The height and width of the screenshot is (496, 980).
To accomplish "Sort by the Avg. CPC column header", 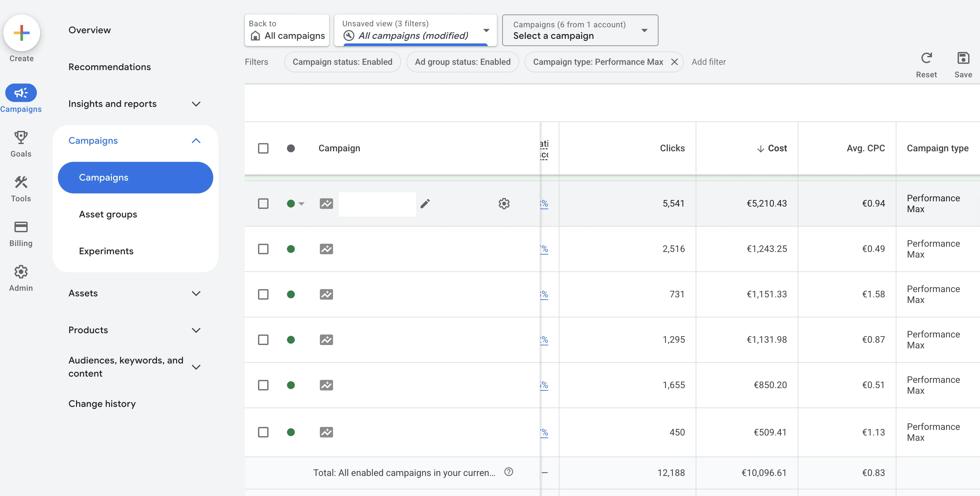I will 865,148.
